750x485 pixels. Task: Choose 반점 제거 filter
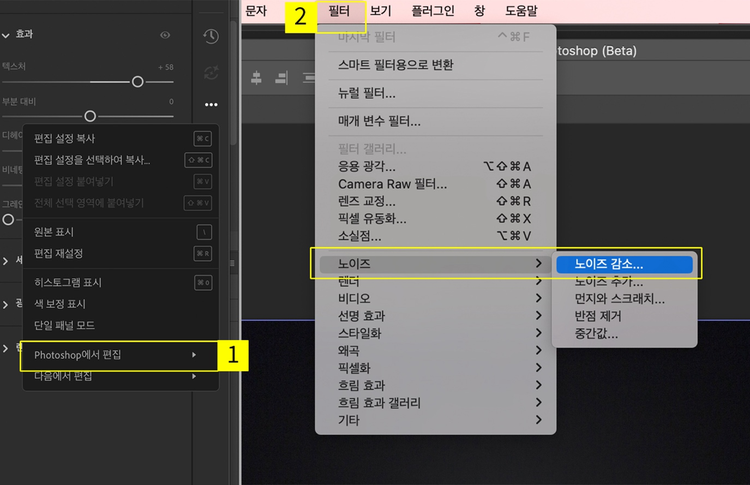pos(624,316)
